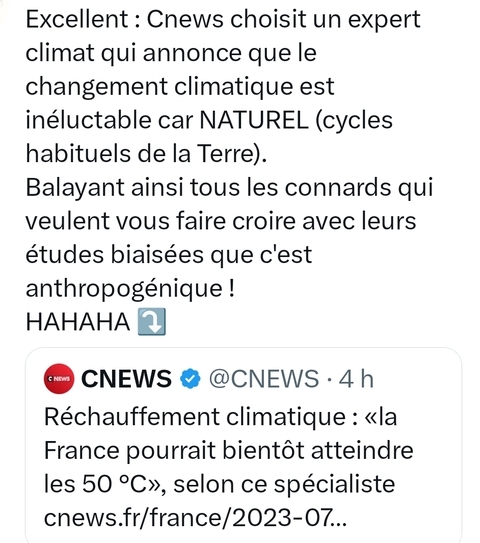Click the phrase "changement climatique est"
Viewport: 480px width, 543px height.
coord(180,87)
